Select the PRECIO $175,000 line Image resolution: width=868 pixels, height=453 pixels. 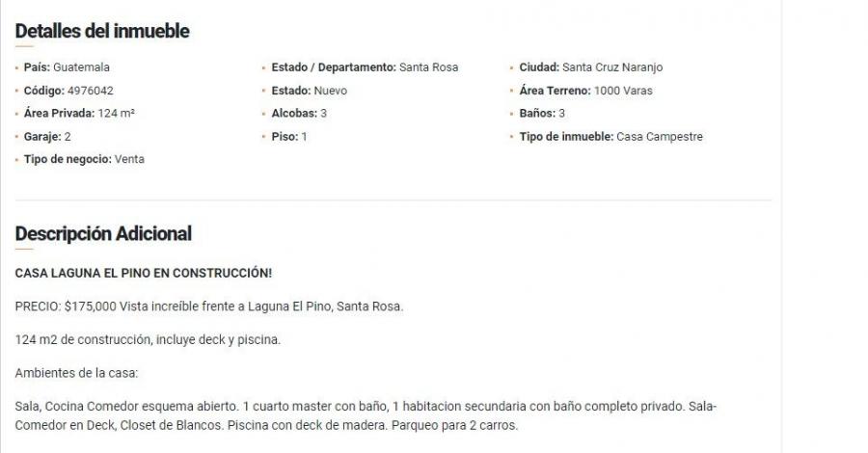pyautogui.click(x=208, y=306)
